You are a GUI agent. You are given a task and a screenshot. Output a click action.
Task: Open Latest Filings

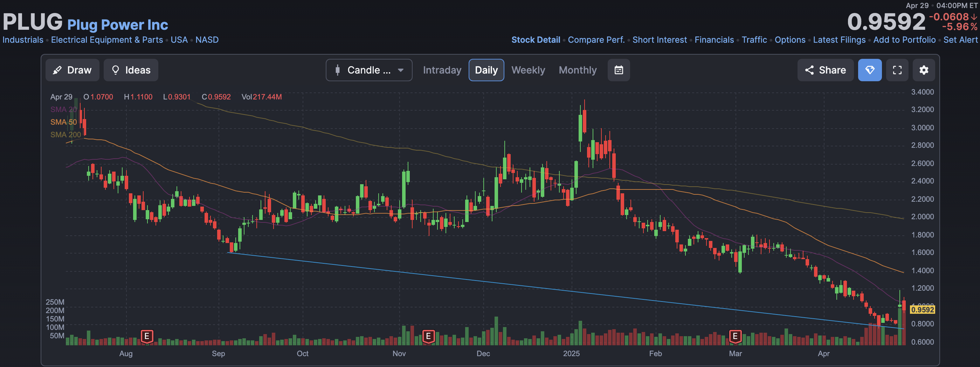point(839,40)
